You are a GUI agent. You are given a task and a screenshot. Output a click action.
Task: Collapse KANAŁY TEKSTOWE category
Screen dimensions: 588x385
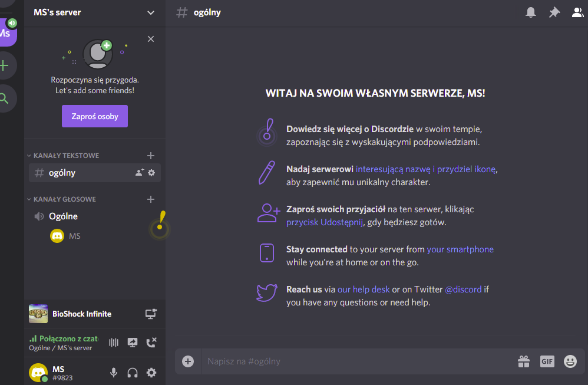pyautogui.click(x=63, y=155)
